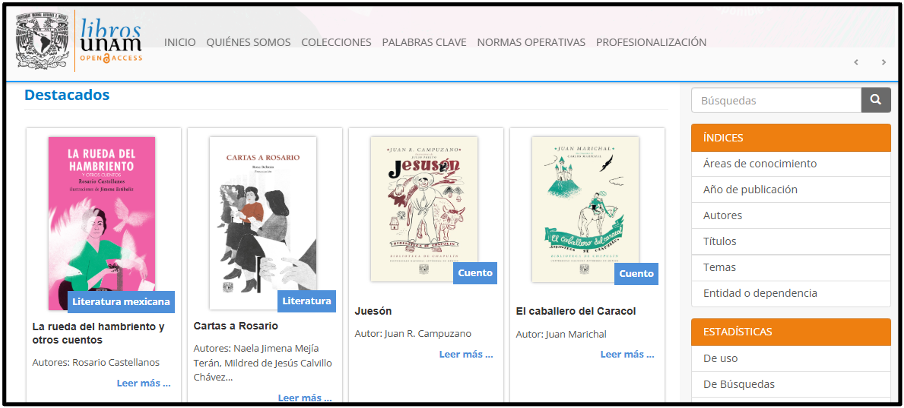Browse by Año de publicación
Screen dimensions: 904x408
[x=791, y=190]
